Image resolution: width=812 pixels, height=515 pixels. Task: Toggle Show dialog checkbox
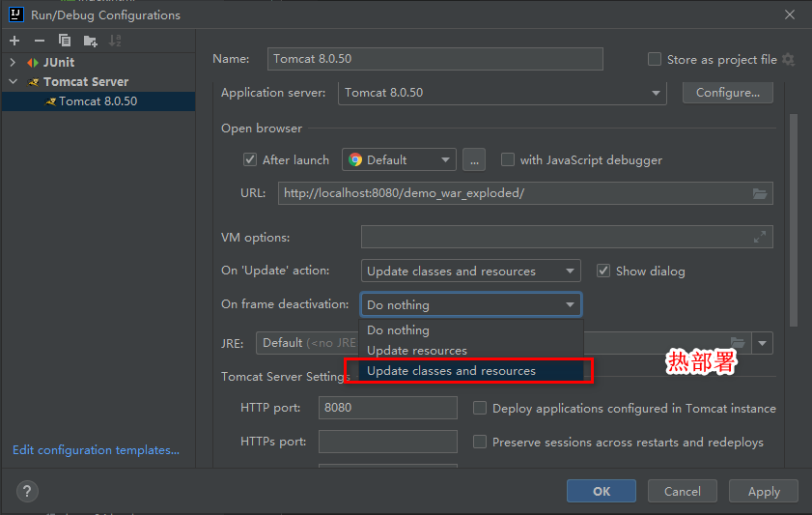coord(603,271)
